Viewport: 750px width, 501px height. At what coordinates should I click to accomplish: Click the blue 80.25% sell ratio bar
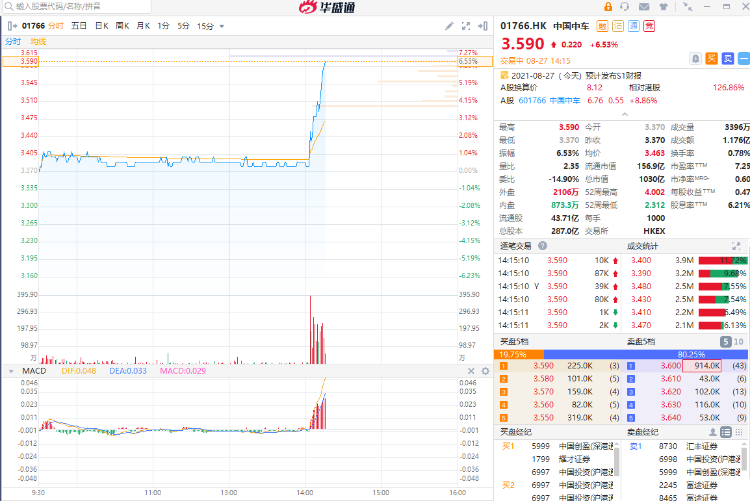click(646, 355)
